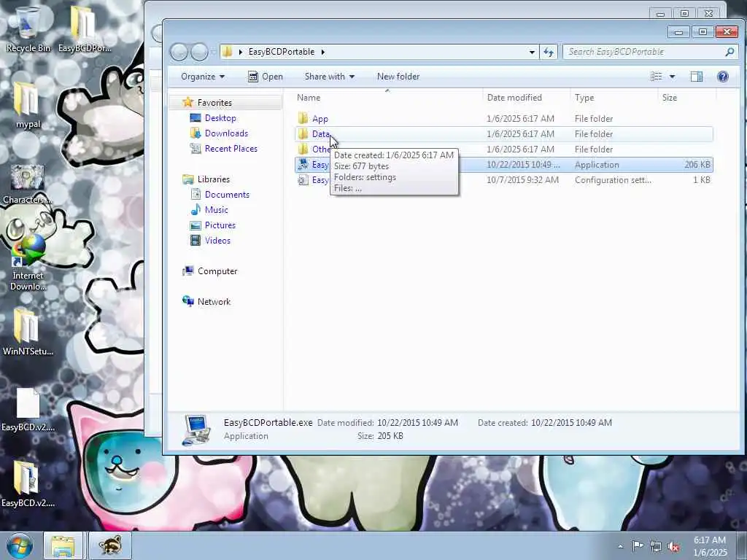Click EasyBCDPortable.exe icon in details pane
Image resolution: width=747 pixels, height=560 pixels.
[x=196, y=429]
